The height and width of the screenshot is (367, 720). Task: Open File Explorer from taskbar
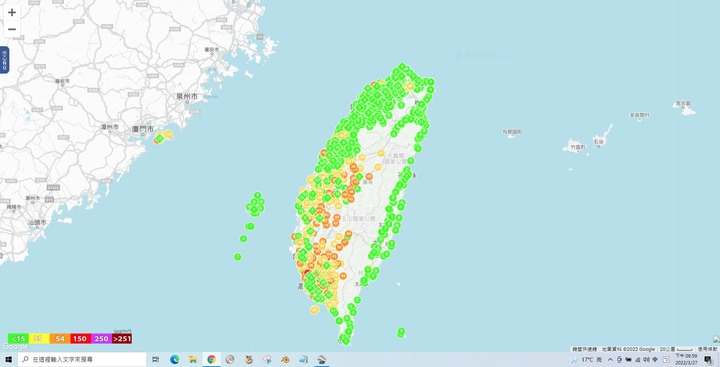193,360
